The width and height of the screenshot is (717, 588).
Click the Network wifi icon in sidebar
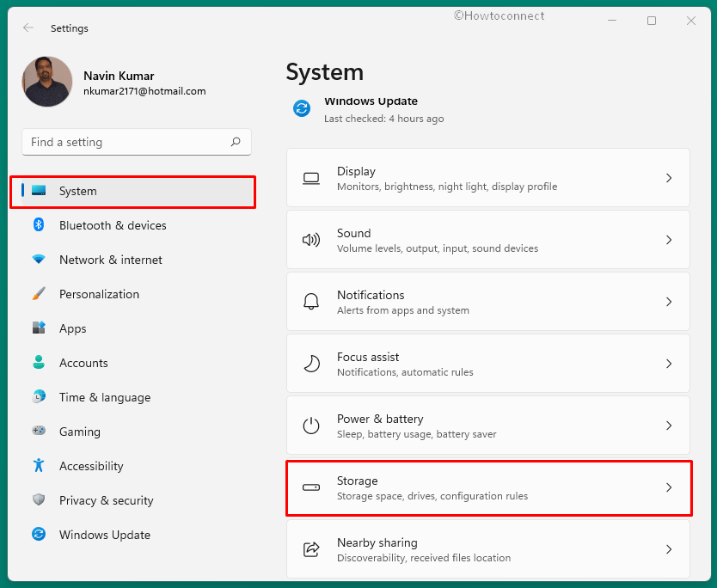[39, 260]
